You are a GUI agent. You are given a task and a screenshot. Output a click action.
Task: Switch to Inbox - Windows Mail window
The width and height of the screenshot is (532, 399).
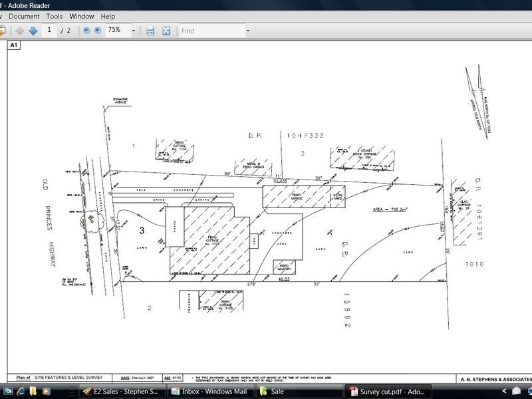pyautogui.click(x=210, y=391)
